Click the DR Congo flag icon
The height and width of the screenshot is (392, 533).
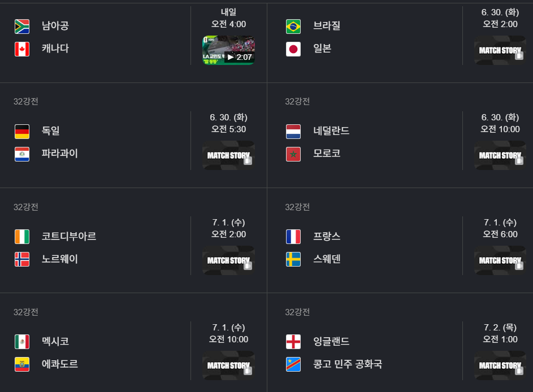click(x=293, y=364)
